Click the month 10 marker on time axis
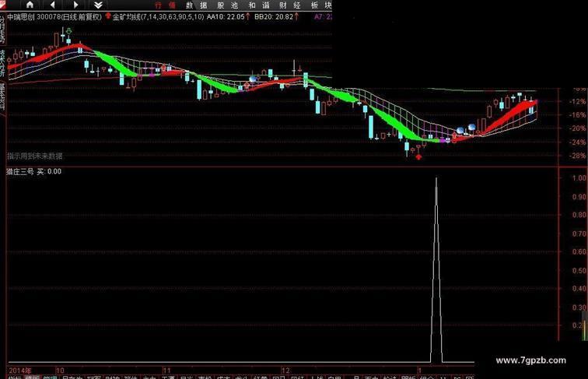588x379 pixels. [x=60, y=370]
